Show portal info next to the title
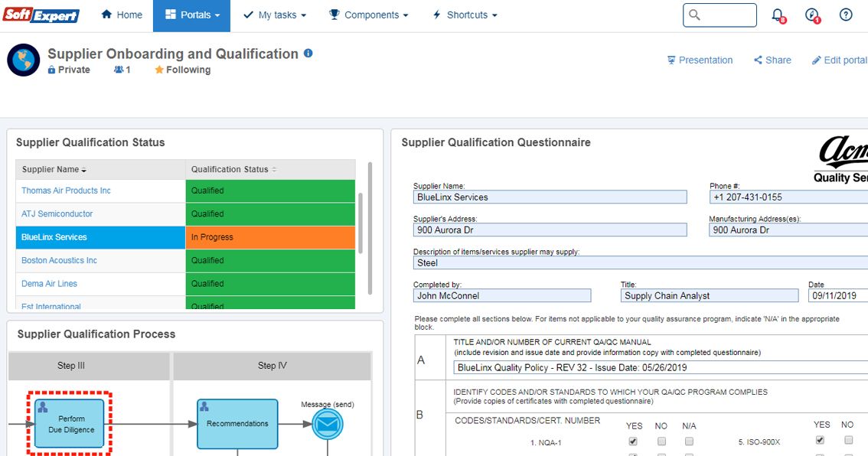Screen dimensions: 868x456 tap(308, 53)
